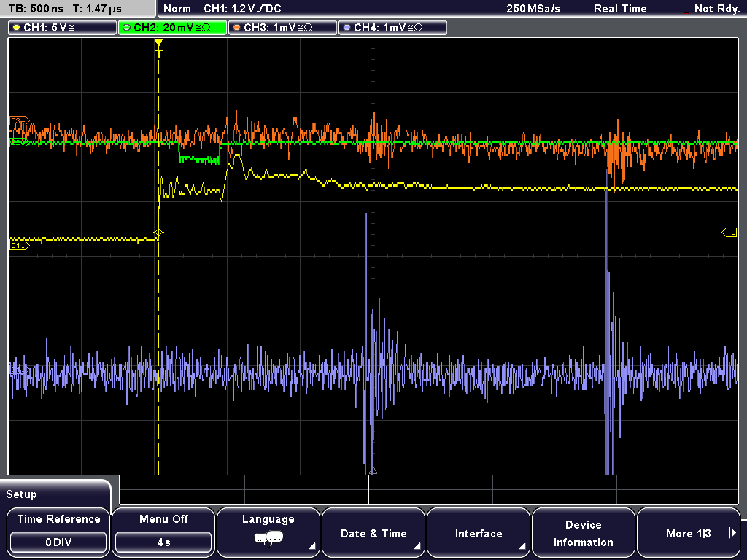The width and height of the screenshot is (747, 560).
Task: Click the orange CH3 color dot
Action: tap(237, 28)
